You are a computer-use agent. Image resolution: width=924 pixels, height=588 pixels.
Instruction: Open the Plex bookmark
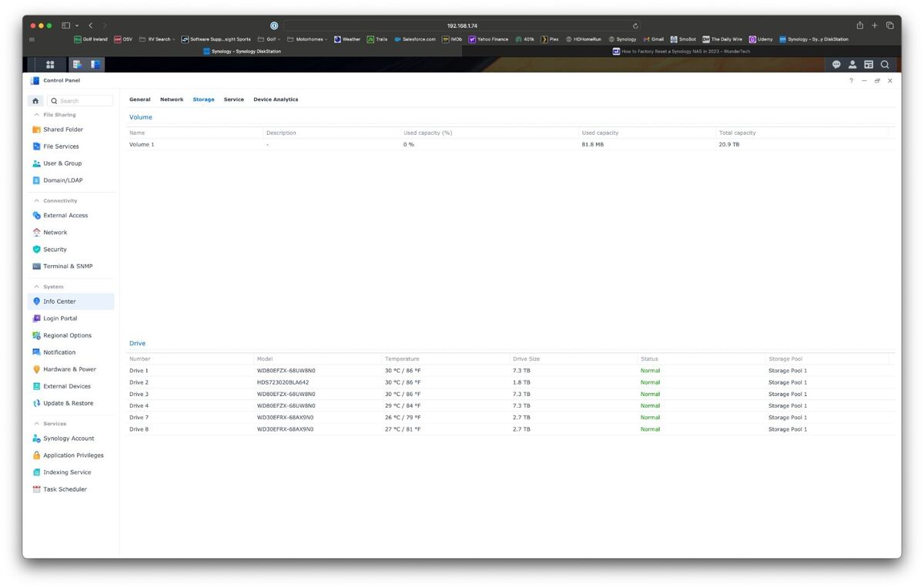click(549, 39)
